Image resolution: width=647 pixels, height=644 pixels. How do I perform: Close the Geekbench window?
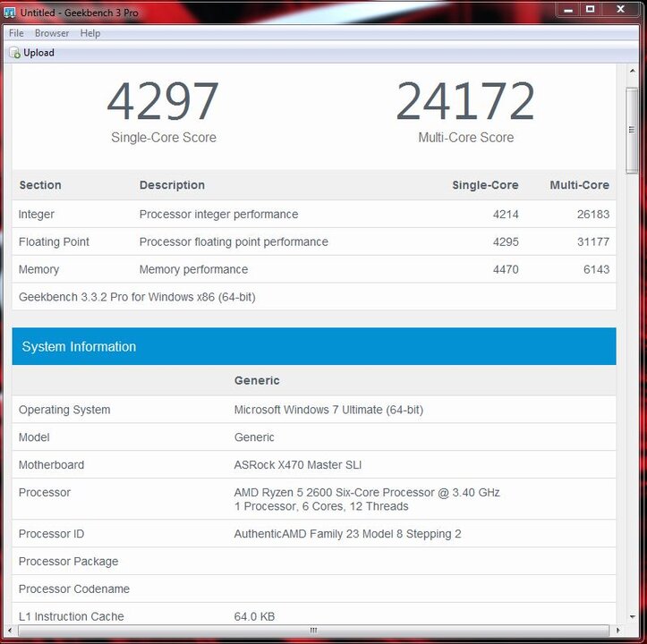click(620, 10)
